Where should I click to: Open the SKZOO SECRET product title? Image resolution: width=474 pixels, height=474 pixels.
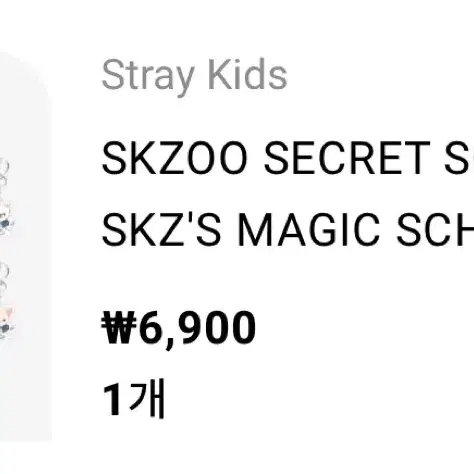(288, 158)
